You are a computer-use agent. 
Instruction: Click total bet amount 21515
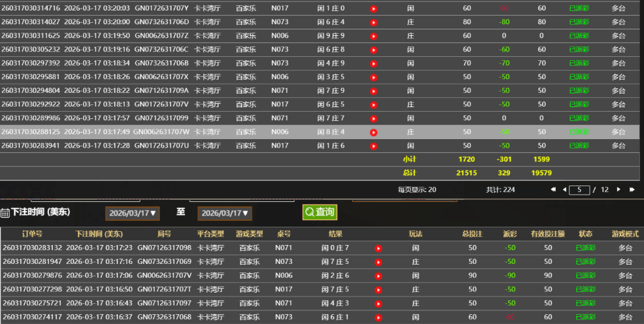[467, 172]
